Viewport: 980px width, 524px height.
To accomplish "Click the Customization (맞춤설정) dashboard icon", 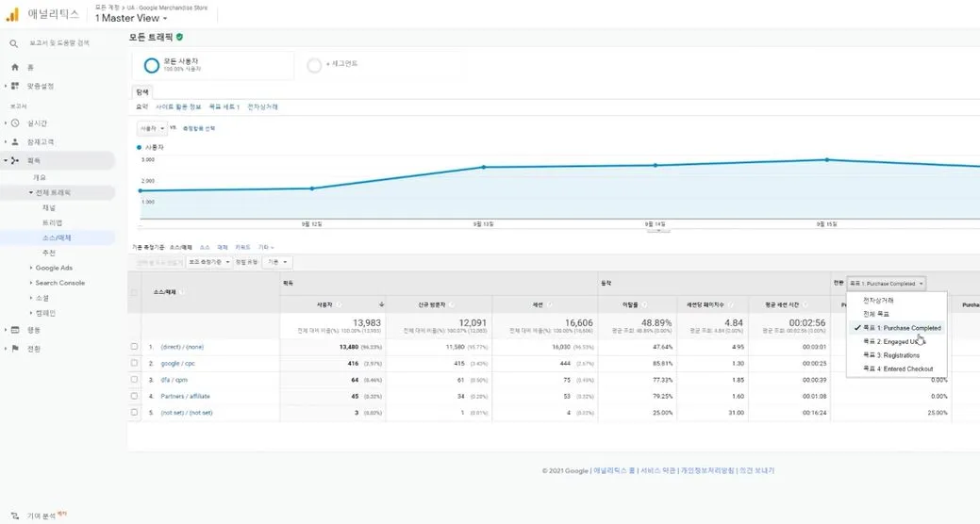I will [x=15, y=86].
